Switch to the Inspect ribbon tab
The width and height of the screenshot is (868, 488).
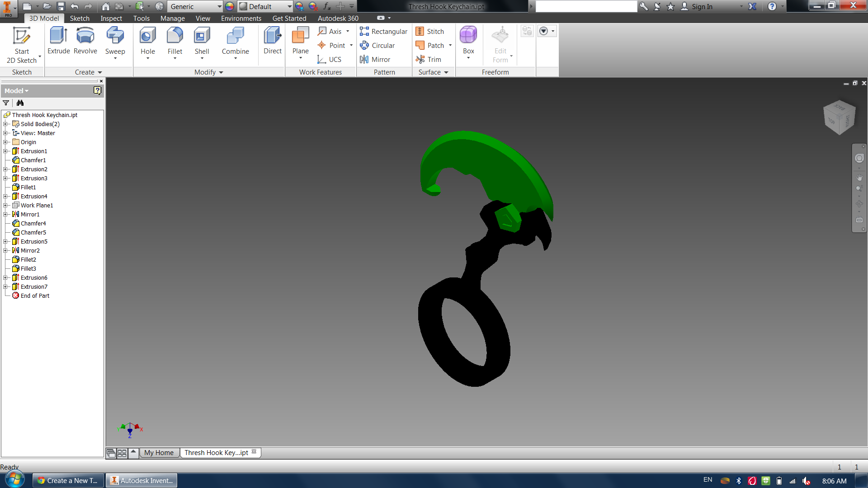coord(111,18)
